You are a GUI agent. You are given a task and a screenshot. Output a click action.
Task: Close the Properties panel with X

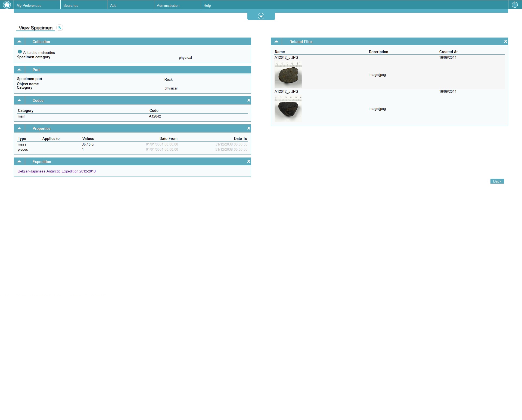coord(248,128)
